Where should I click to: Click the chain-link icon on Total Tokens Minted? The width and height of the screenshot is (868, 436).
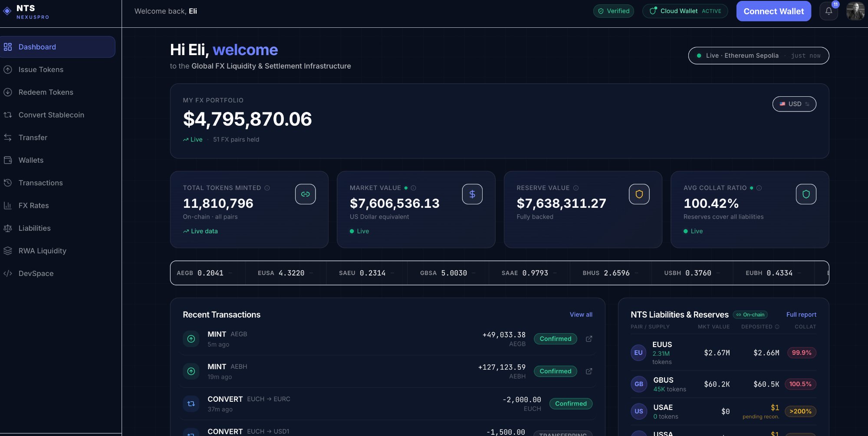pyautogui.click(x=306, y=194)
